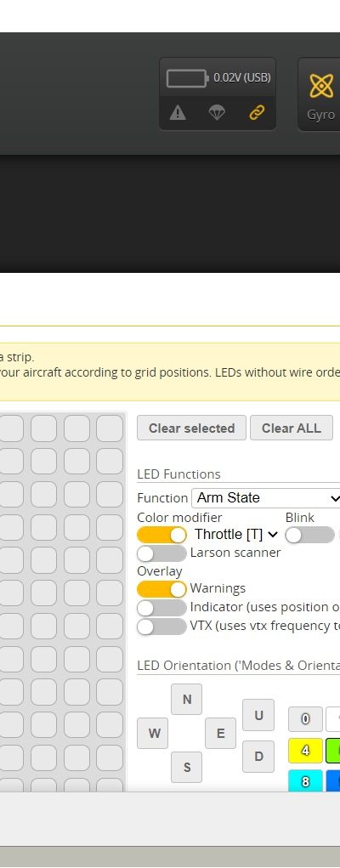Viewport: 340px width, 868px height.
Task: Select the U orientation button
Action: click(x=258, y=715)
